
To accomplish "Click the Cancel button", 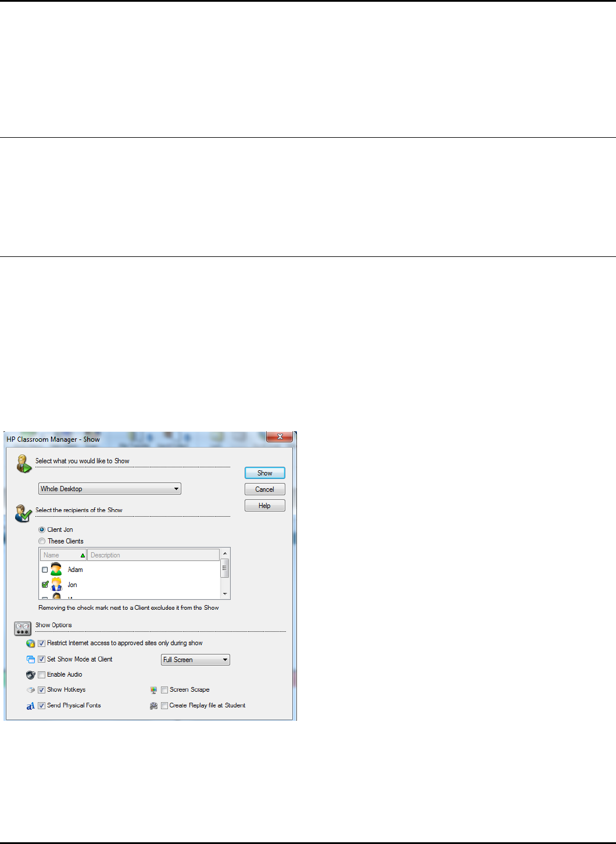I will click(x=265, y=489).
